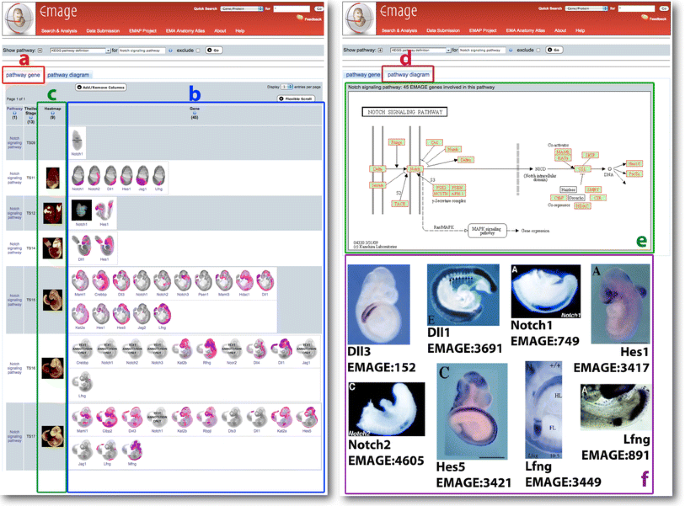
Task: Click the Gene column info icon
Action: tap(194, 113)
